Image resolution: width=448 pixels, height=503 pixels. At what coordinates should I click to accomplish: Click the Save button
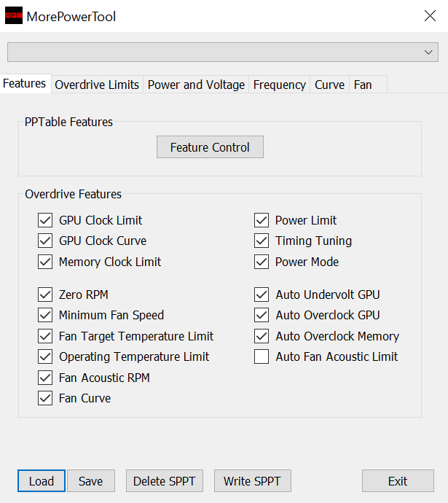(90, 481)
